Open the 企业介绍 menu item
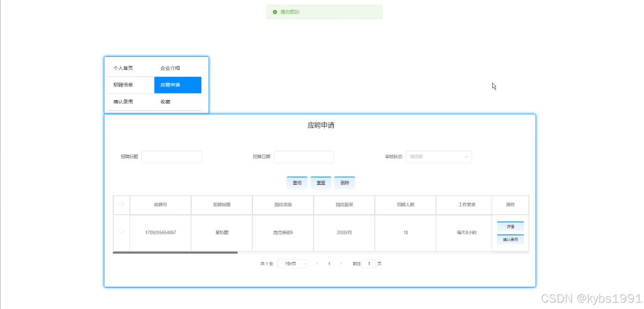Screen dimensions: 644x309 (178, 68)
